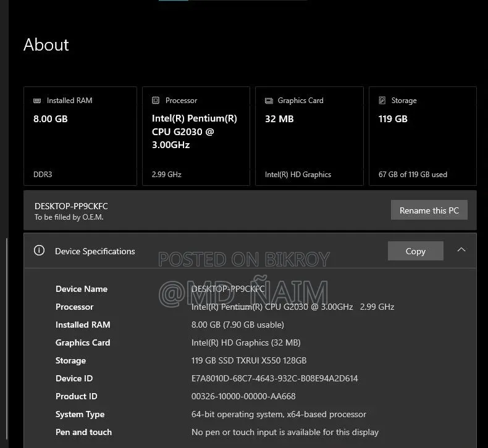This screenshot has height=448, width=488.
Task: Copy the device specifications
Action: point(416,251)
